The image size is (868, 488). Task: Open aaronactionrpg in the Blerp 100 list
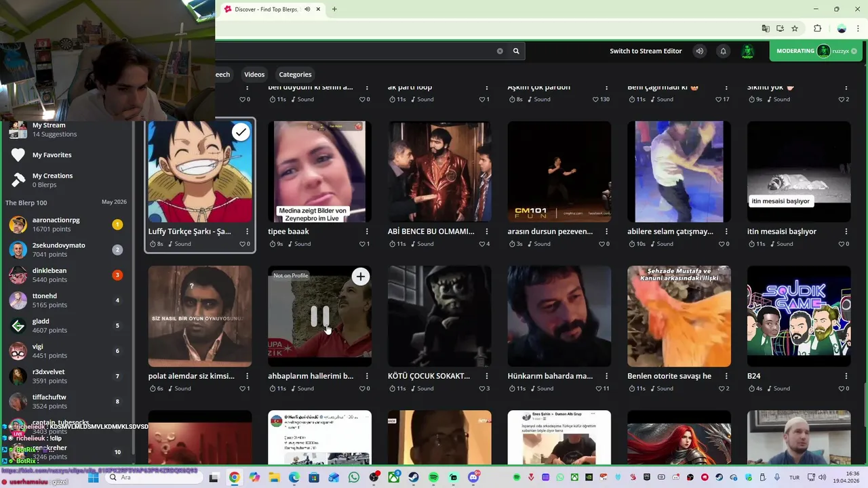click(x=66, y=224)
